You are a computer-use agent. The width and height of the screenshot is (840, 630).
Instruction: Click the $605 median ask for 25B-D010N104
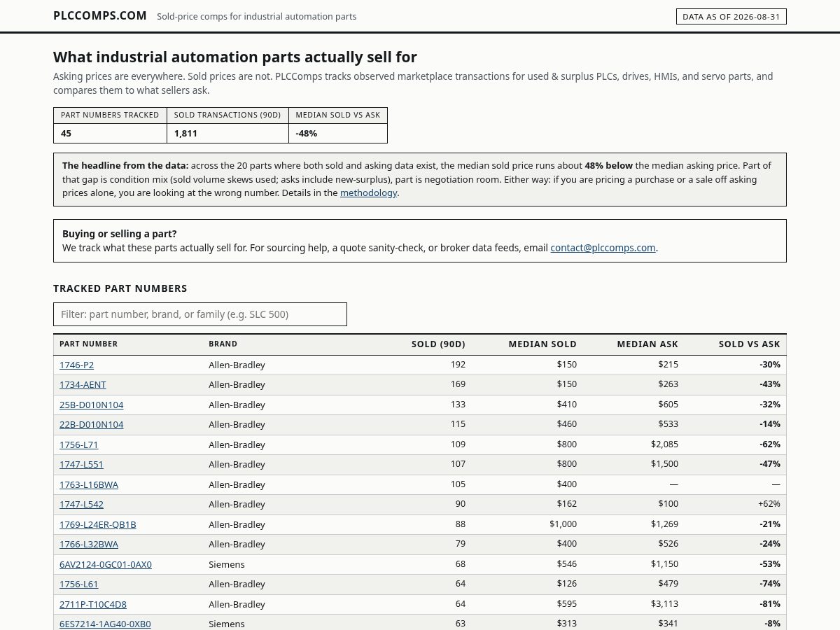point(668,405)
